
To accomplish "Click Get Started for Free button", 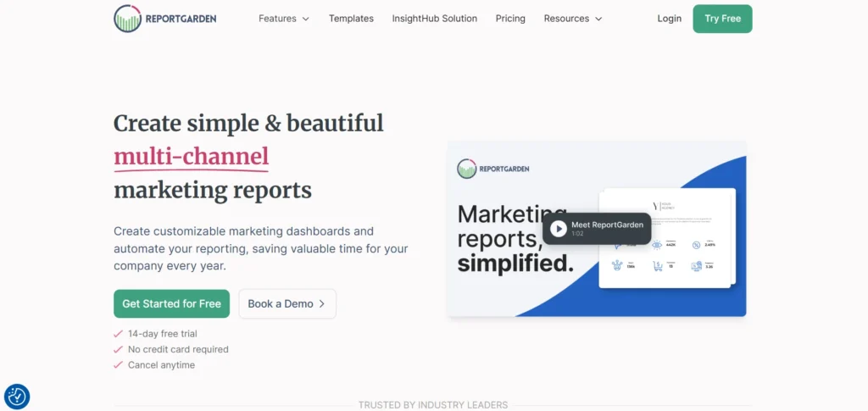I will click(x=171, y=303).
